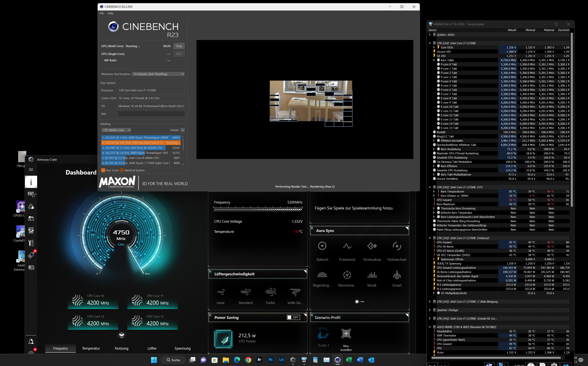Viewport: 588px width, 366px height.
Task: Open Minimum Test Duration dropdown
Action: click(x=158, y=74)
